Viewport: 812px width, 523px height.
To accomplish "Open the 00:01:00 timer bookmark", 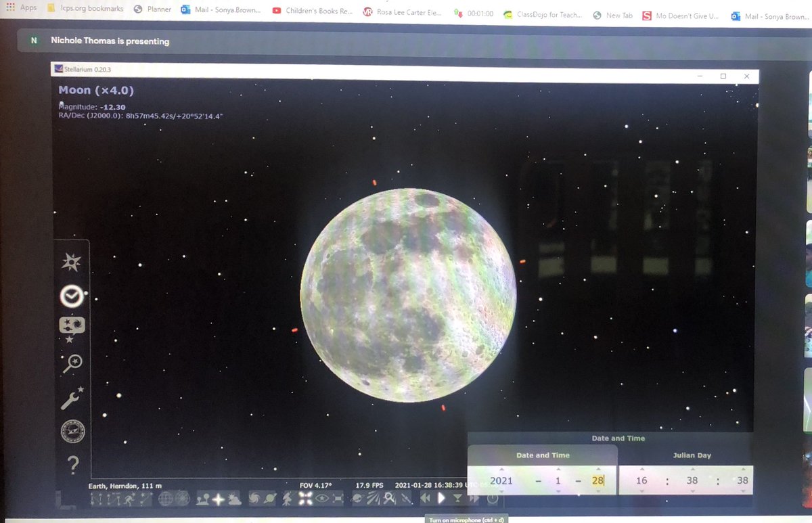I will tap(473, 14).
